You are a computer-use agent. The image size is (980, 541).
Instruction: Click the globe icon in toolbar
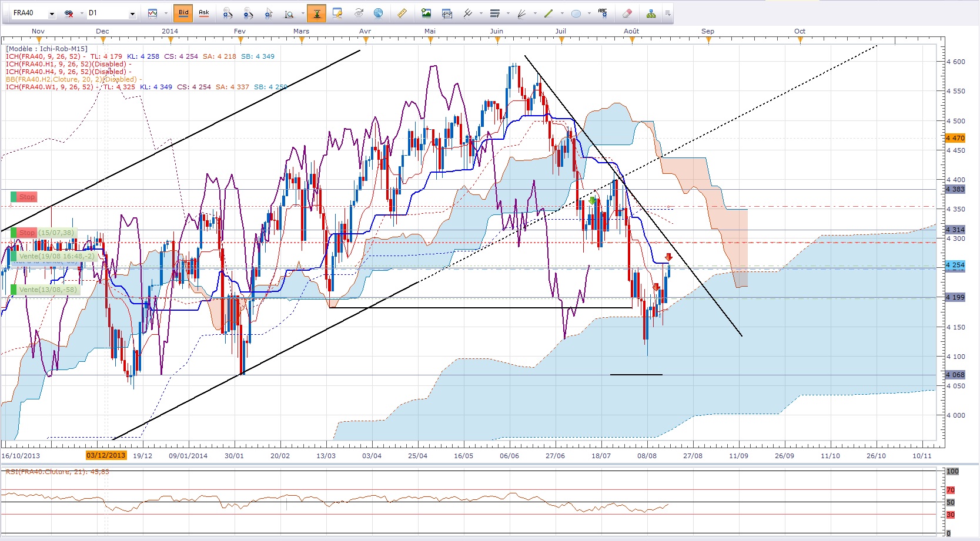click(379, 13)
